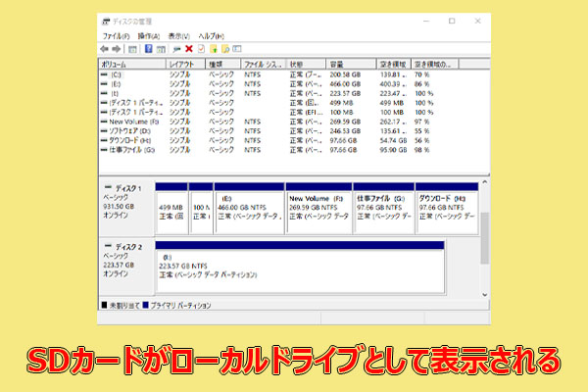
Task: Toggle the Show/Hide Action Pane icon
Action: click(x=161, y=49)
